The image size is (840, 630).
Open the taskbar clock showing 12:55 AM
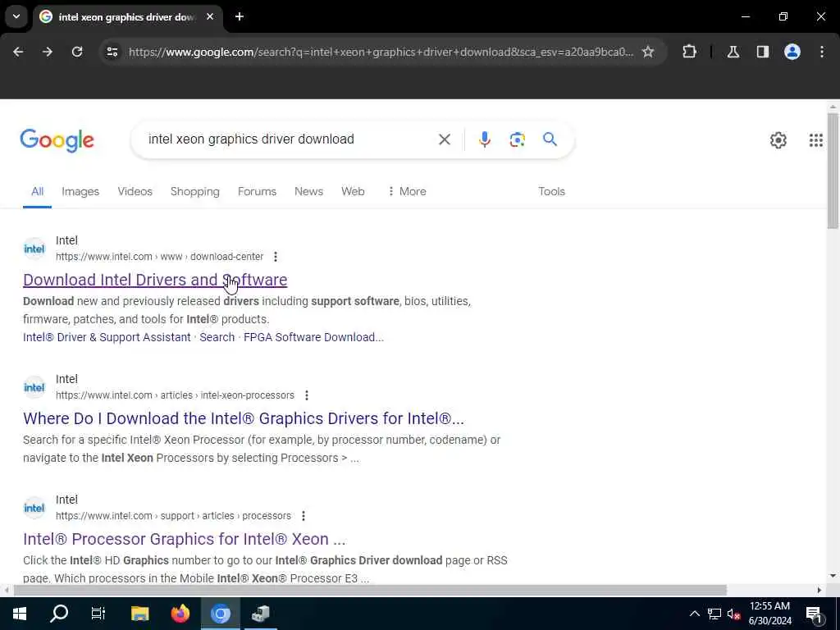[769, 614]
